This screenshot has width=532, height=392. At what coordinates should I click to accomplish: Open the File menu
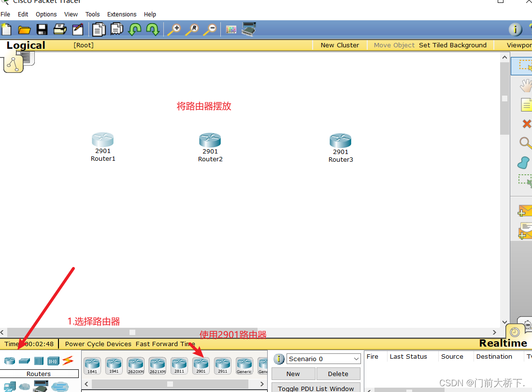coord(5,14)
